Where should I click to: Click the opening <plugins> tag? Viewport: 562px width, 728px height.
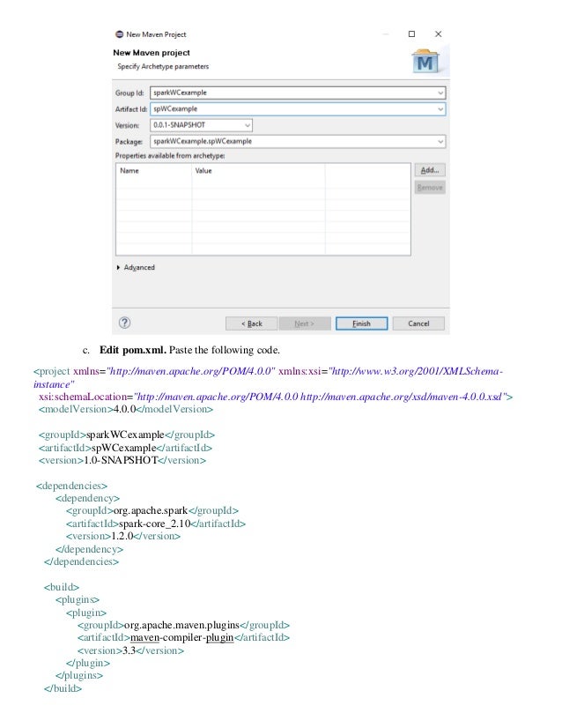pyautogui.click(x=78, y=600)
